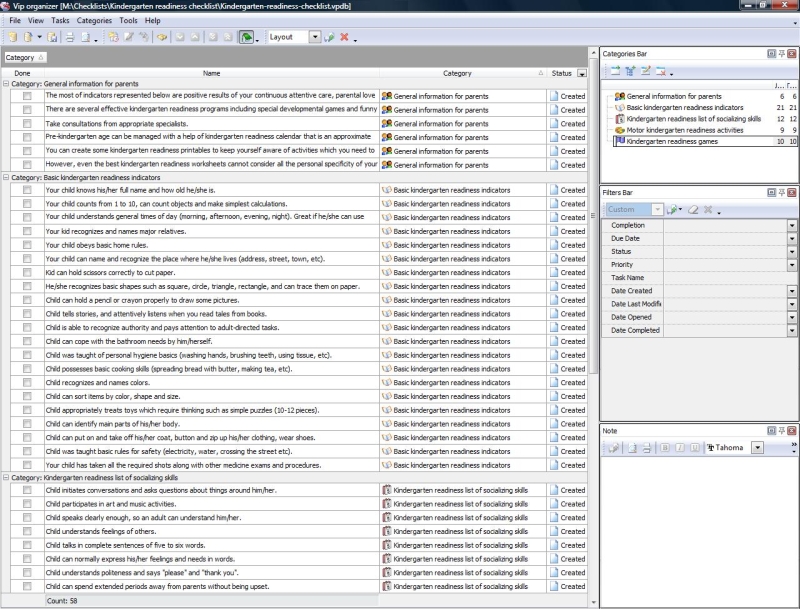Screen dimensions: 800x609
Task: Check Done box for 'Child recognizes and names colors'
Action: (x=27, y=383)
